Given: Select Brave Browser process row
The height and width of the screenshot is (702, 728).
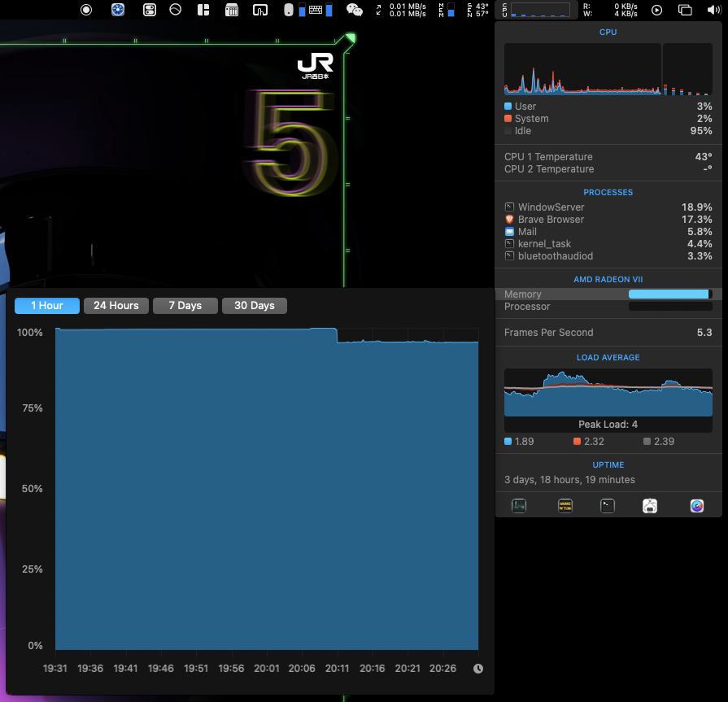Looking at the screenshot, I should [x=608, y=219].
